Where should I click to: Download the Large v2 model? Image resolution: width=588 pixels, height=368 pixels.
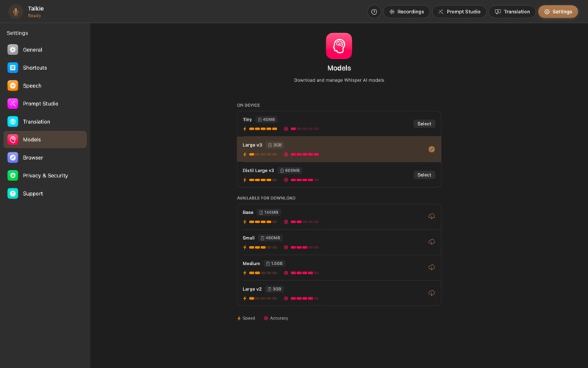point(431,293)
